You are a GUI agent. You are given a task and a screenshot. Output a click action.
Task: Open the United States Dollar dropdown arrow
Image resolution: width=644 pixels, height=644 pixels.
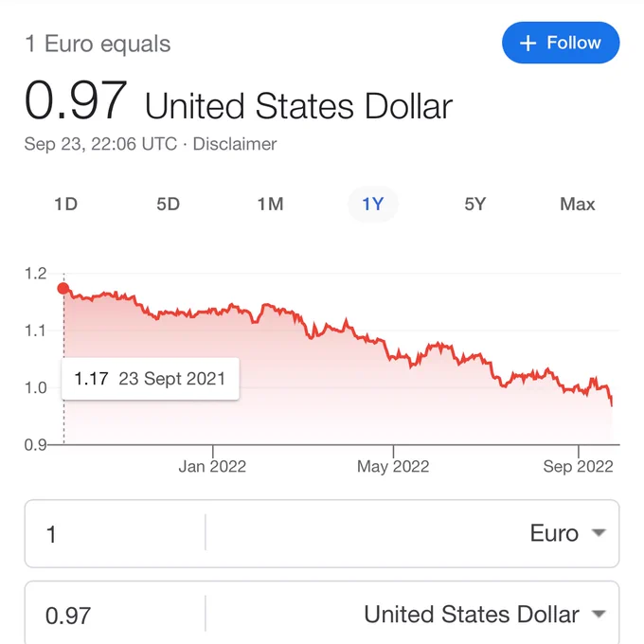(599, 614)
